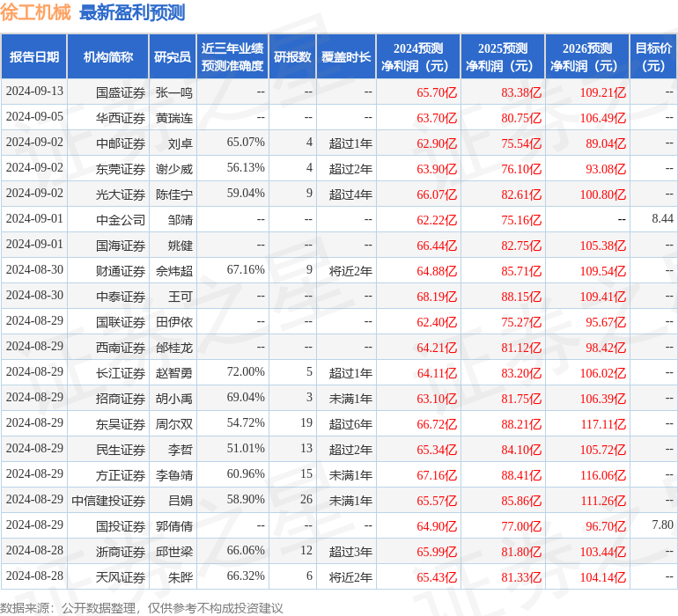This screenshot has width=678, height=616.
Task: Click 超过4年 coverage duration
Action: pos(350,194)
